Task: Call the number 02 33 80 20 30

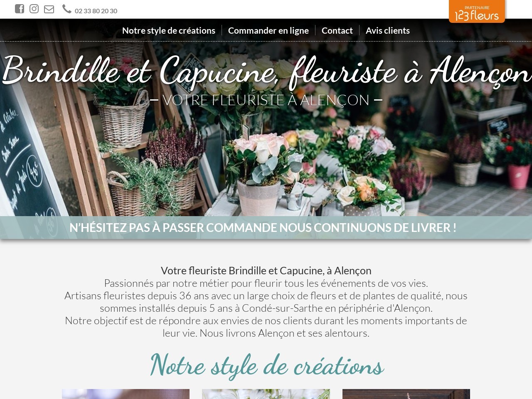Action: point(96,11)
